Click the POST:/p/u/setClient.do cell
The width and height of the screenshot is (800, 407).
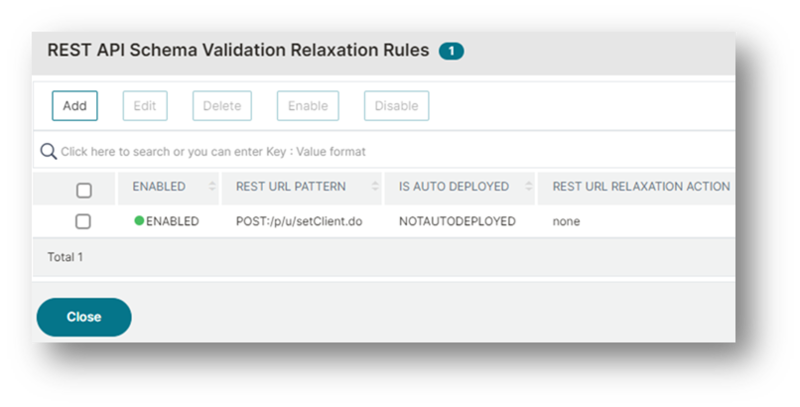point(299,221)
